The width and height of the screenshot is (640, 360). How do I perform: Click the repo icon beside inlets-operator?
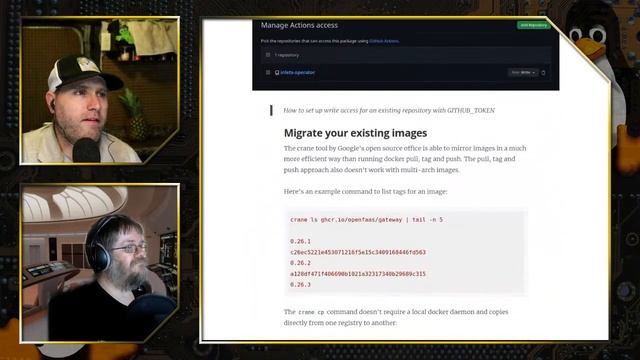(x=277, y=73)
